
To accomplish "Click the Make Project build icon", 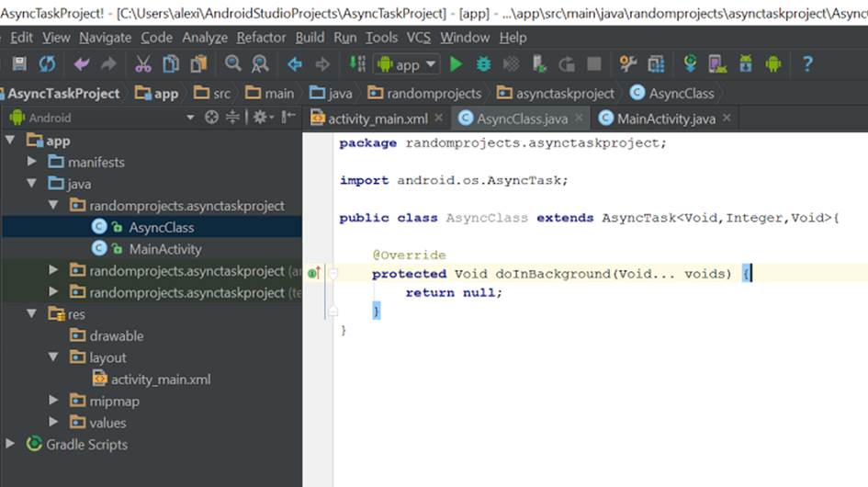I will [x=357, y=63].
